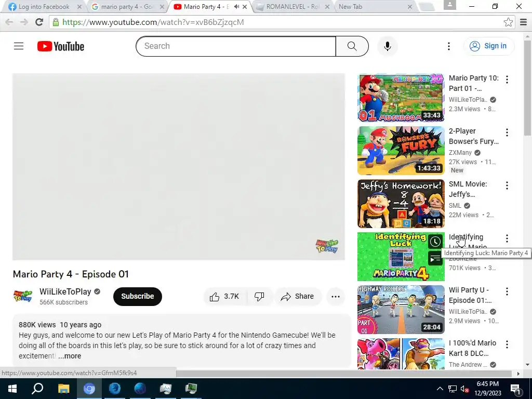Open options for Bowser's Fury video
Image resolution: width=532 pixels, height=399 pixels.
click(x=507, y=132)
